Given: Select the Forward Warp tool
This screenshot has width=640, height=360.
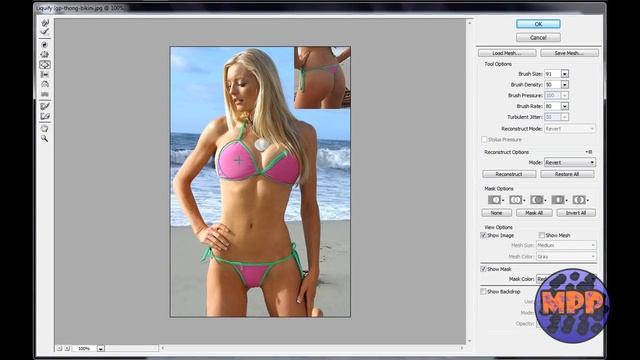Looking at the screenshot, I should click(x=45, y=22).
